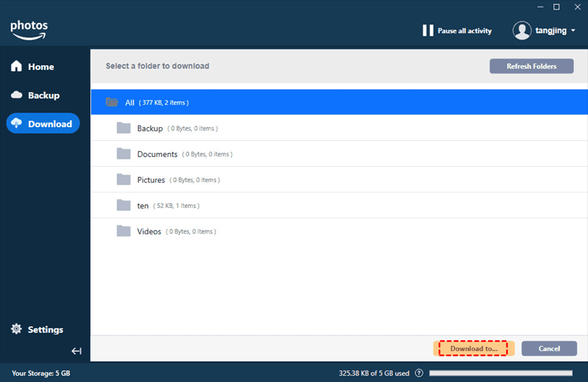The image size is (588, 382).
Task: Refresh Folders list
Action: [x=531, y=66]
